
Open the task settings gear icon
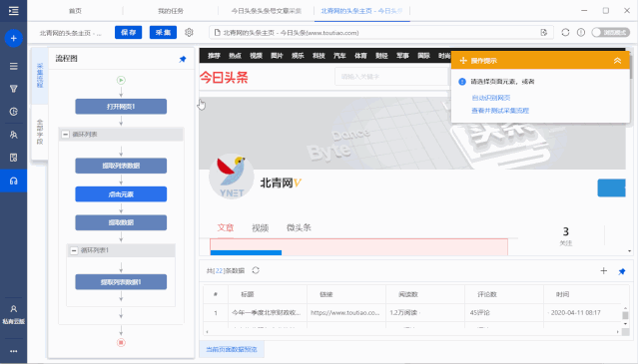click(189, 32)
